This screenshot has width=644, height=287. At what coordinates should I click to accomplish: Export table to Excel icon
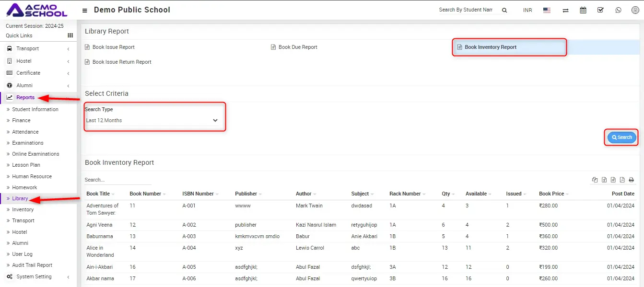(604, 180)
